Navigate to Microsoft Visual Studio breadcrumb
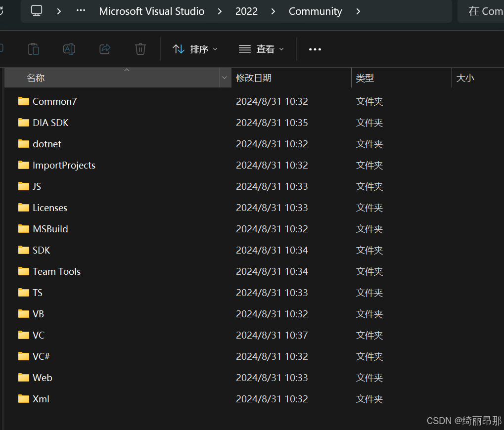 [x=152, y=11]
